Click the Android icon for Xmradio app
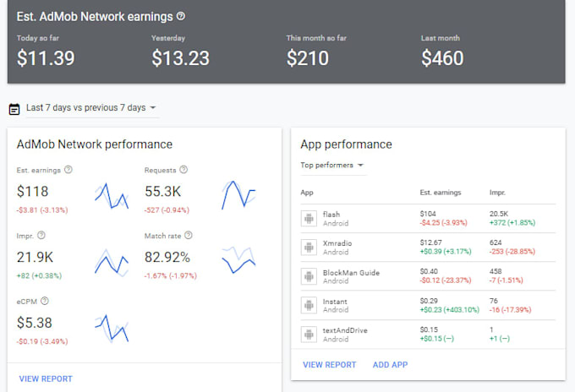This screenshot has height=392, width=575. pyautogui.click(x=309, y=248)
